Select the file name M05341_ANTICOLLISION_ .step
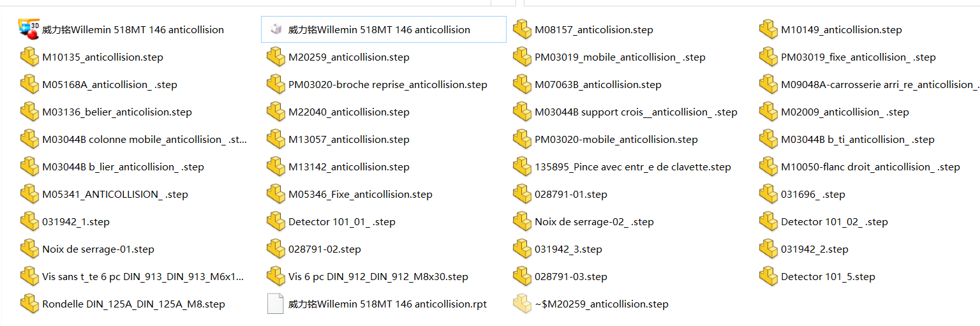Screen dimensions: 980x326 click(115, 195)
